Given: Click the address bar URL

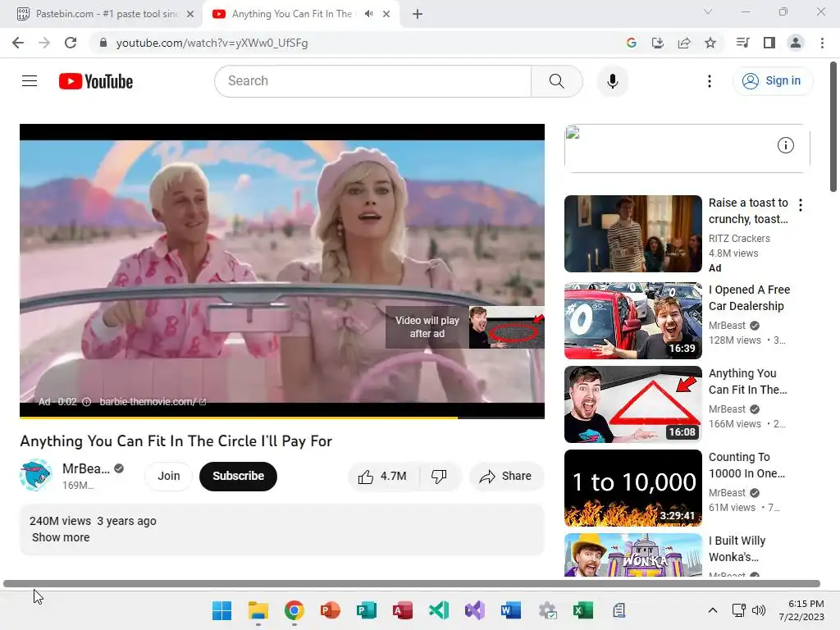Looking at the screenshot, I should point(212,43).
